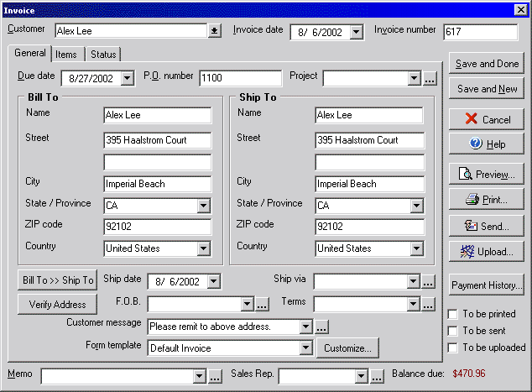
Task: Click the ellipsis button beside Ship via
Action: pyautogui.click(x=430, y=281)
